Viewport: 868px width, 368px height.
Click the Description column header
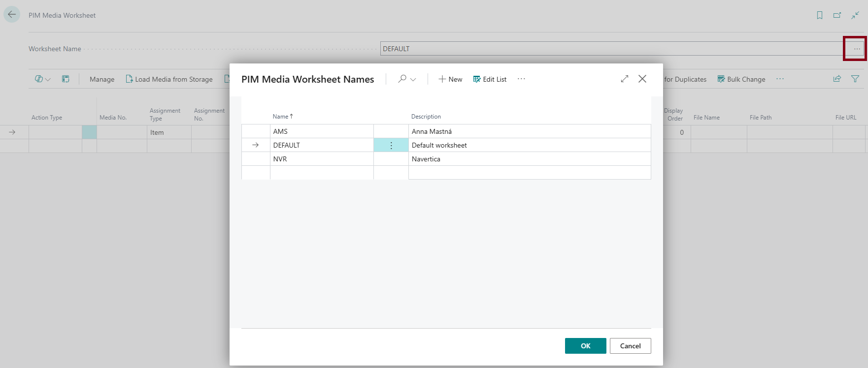coord(426,117)
